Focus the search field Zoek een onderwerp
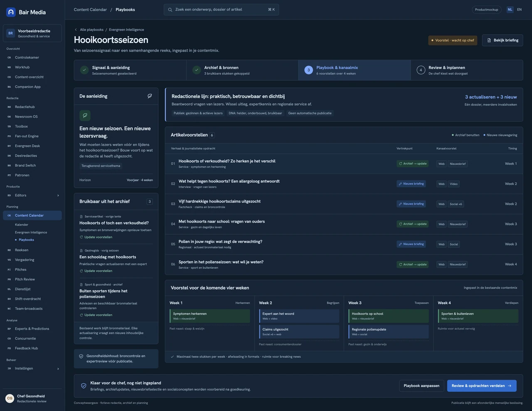The image size is (532, 411). click(221, 10)
